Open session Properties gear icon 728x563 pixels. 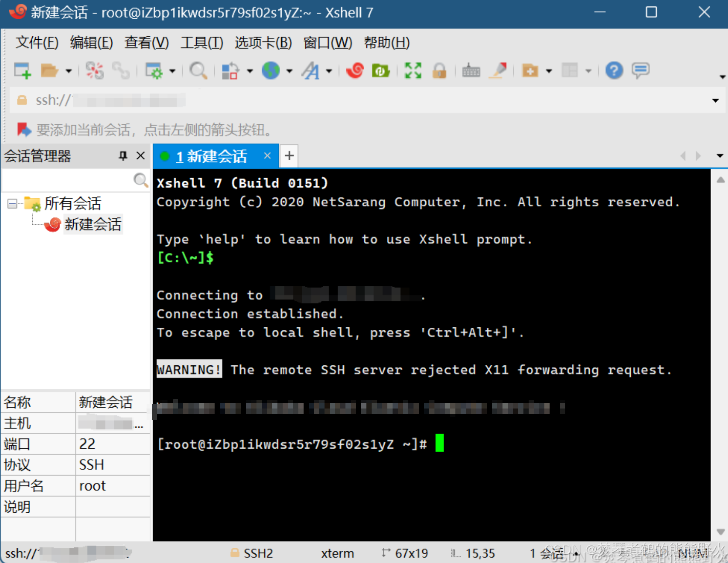tap(154, 70)
